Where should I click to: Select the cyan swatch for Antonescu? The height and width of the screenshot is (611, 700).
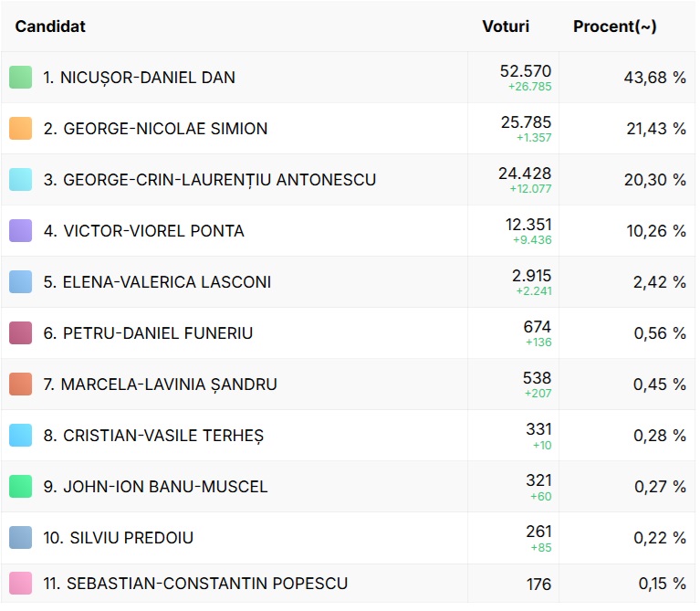21,180
